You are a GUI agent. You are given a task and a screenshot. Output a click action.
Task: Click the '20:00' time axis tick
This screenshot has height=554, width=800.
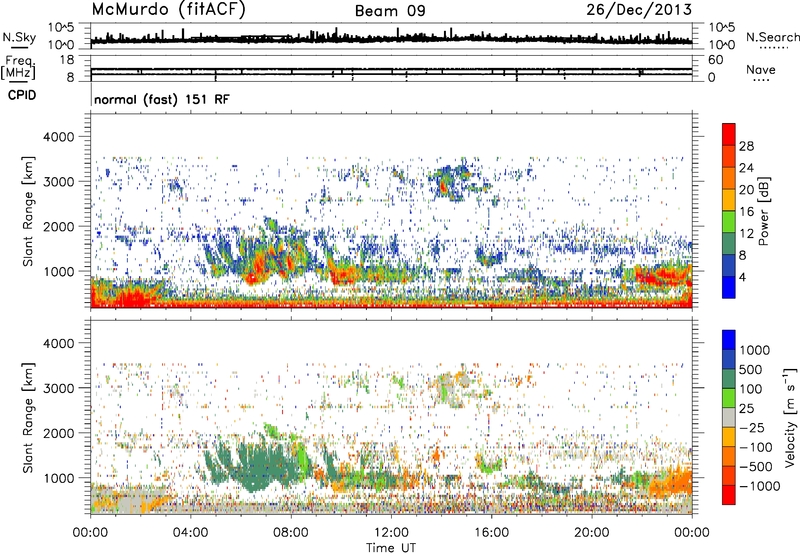click(592, 533)
